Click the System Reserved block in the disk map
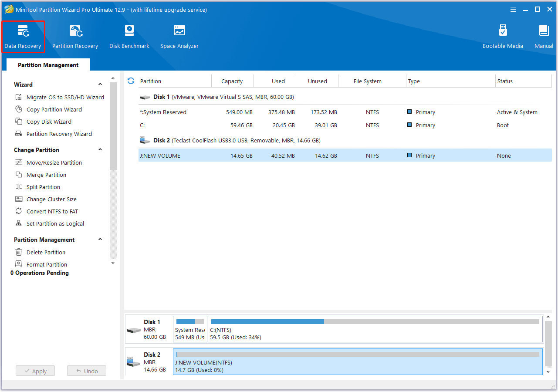The image size is (558, 392). (190, 329)
